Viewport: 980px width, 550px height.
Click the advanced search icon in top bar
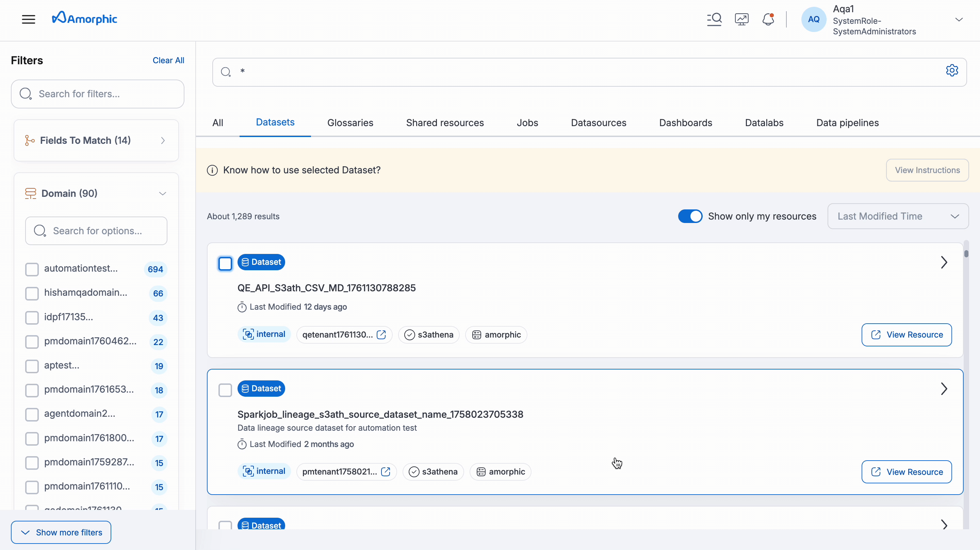[714, 19]
